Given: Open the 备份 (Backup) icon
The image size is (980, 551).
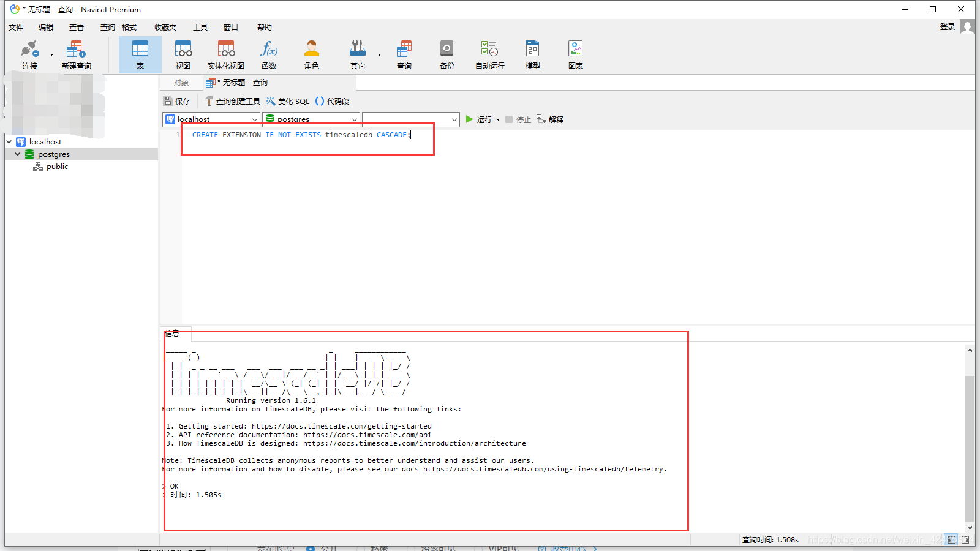Looking at the screenshot, I should click(447, 54).
